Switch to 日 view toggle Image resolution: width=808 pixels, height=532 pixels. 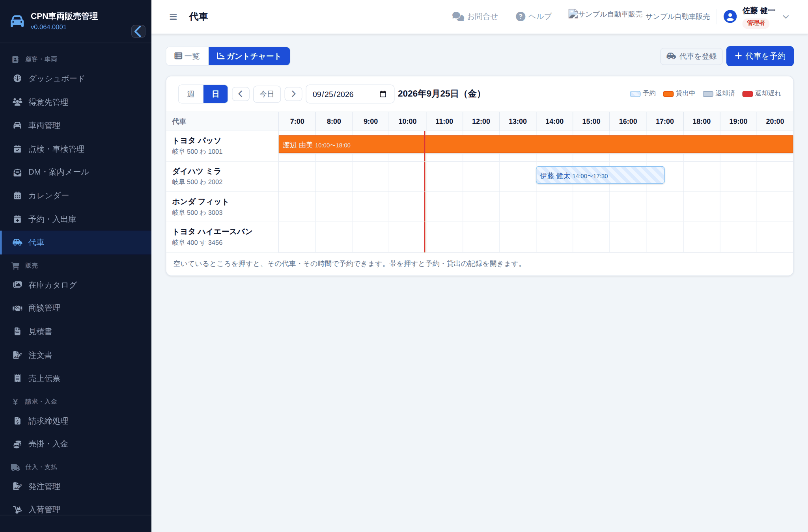[215, 94]
